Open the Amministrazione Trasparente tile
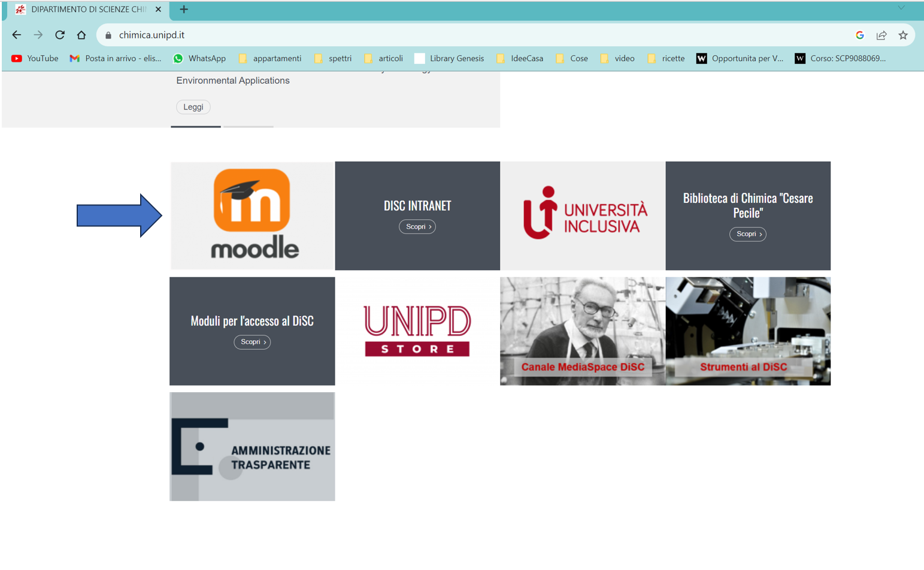Viewport: 924px width, 570px height. [252, 447]
